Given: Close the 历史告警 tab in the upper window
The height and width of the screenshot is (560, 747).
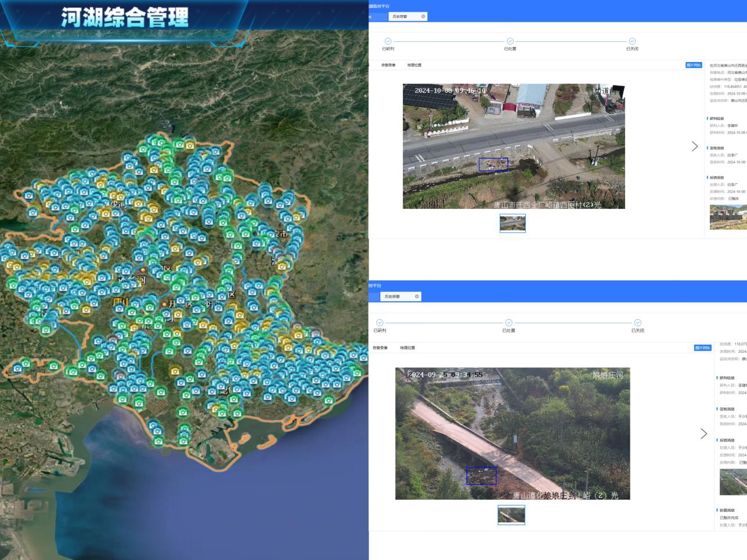Looking at the screenshot, I should (423, 16).
